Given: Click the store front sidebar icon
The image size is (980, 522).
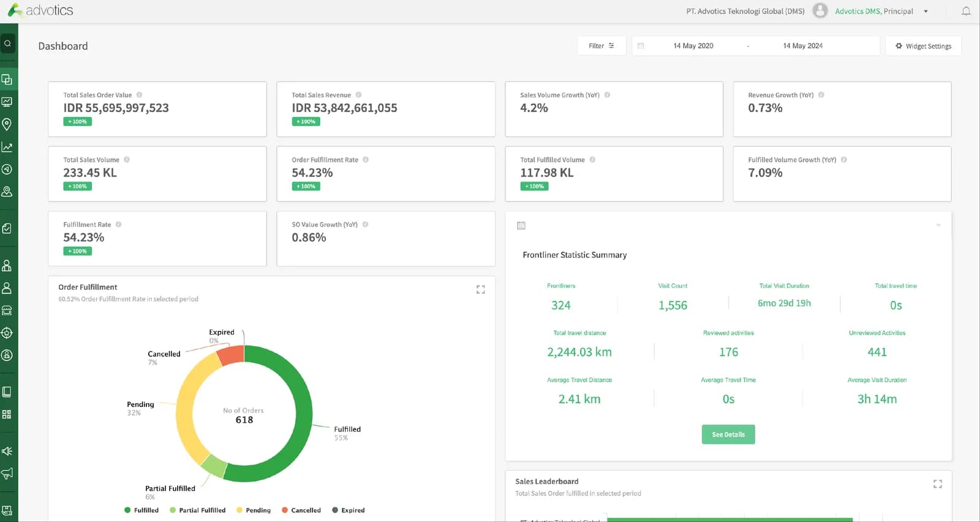Looking at the screenshot, I should (x=7, y=311).
